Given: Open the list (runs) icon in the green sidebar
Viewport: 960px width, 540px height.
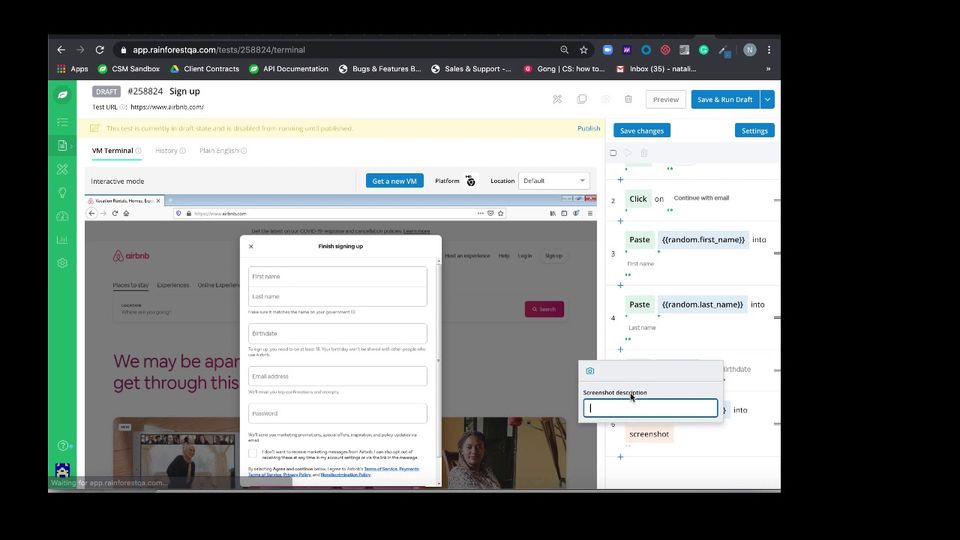Looking at the screenshot, I should pos(62,122).
